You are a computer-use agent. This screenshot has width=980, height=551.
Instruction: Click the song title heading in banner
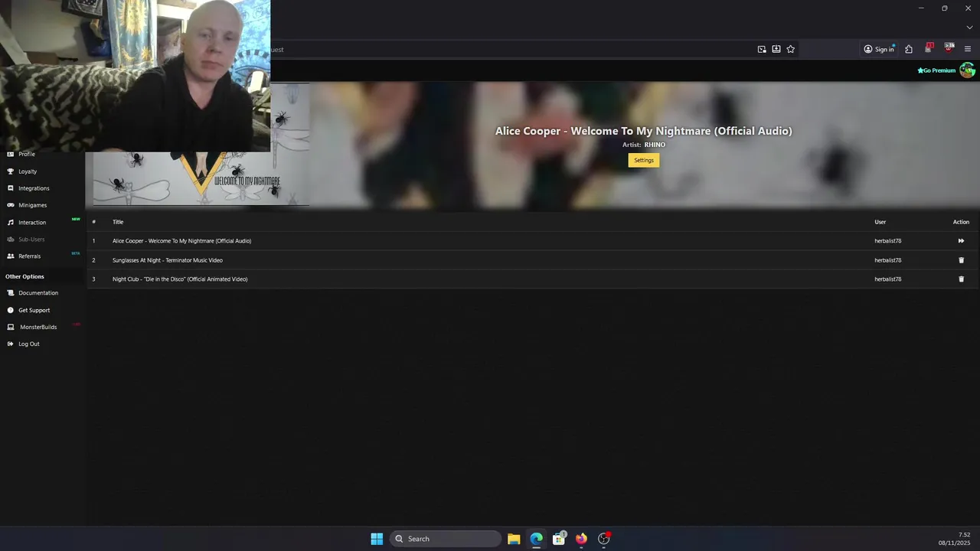[x=643, y=131]
